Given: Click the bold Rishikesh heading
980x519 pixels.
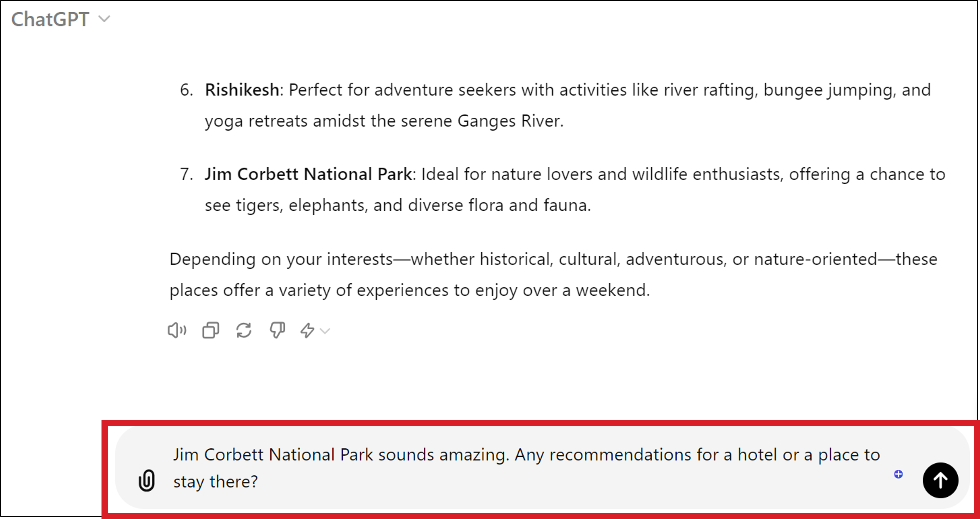Looking at the screenshot, I should pos(242,90).
